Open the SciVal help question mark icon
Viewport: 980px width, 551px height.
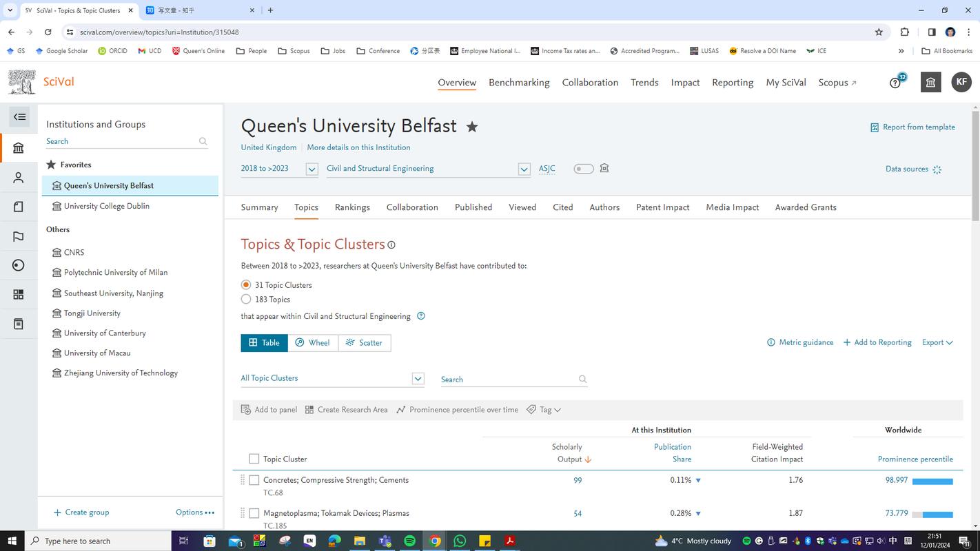tap(895, 83)
